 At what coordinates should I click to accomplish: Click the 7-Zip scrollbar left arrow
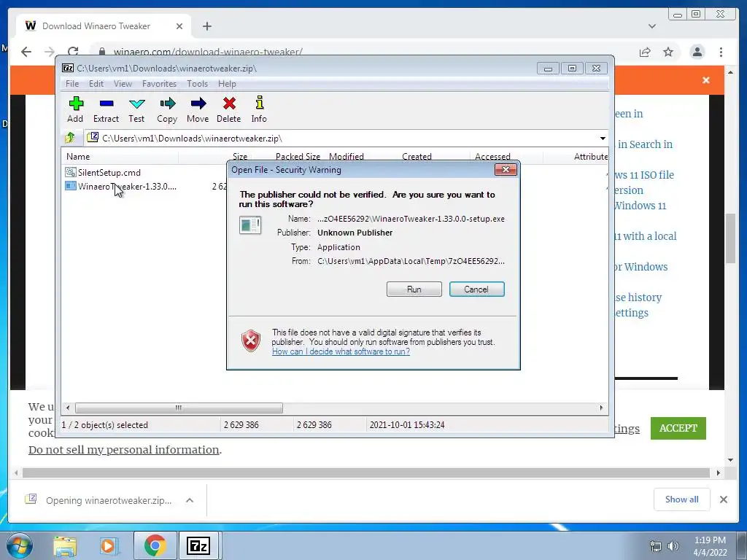coord(68,408)
